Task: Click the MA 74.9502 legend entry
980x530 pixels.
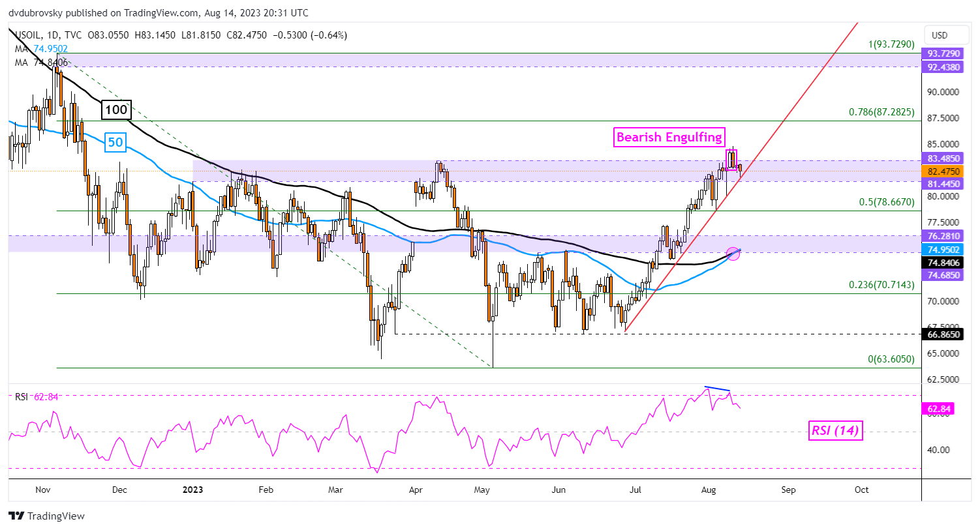Action: point(41,49)
